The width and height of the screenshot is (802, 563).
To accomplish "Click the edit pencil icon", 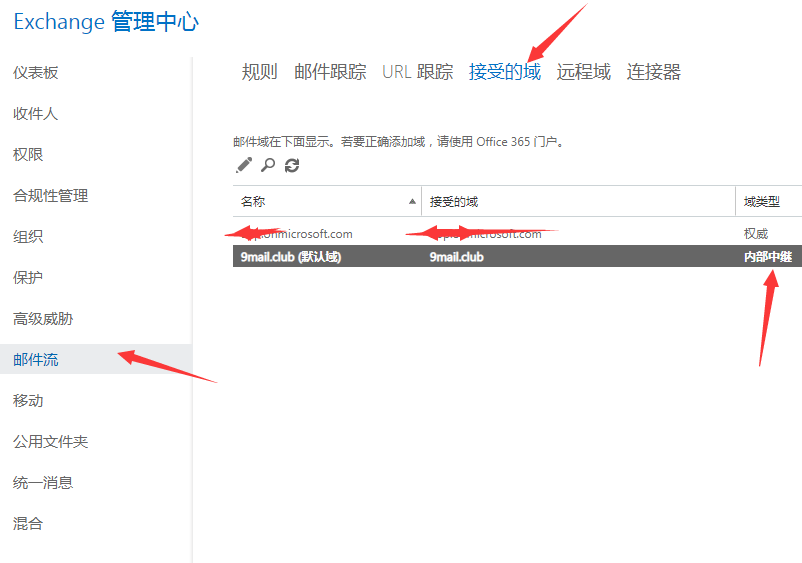I will coord(244,165).
